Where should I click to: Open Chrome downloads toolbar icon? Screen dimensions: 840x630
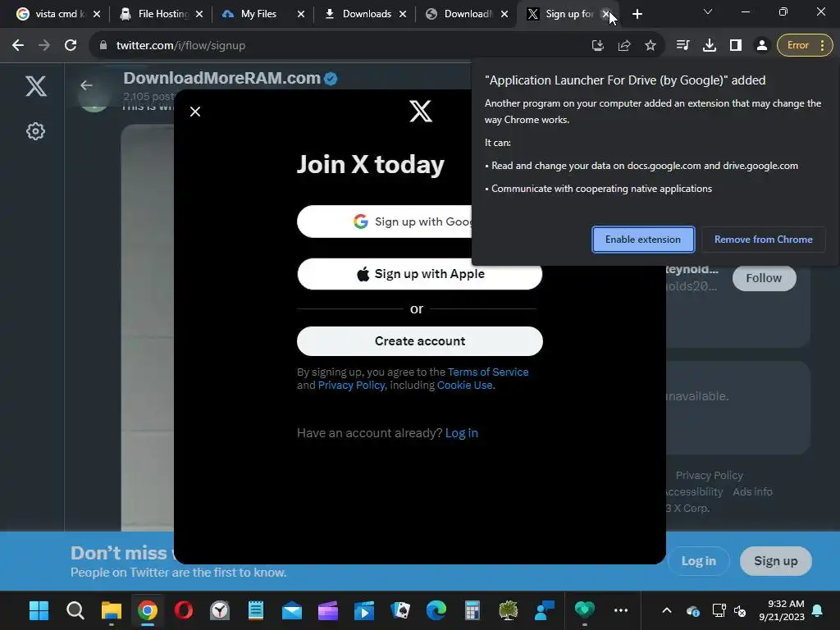(x=710, y=46)
